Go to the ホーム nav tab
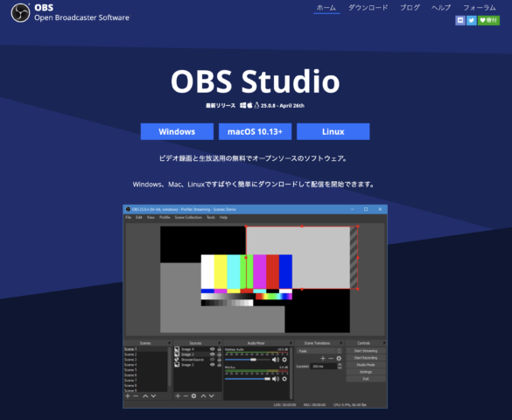 [326, 8]
